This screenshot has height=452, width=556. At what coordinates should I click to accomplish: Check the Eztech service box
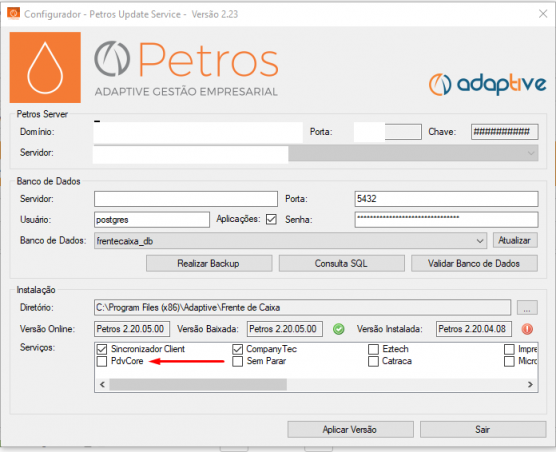[x=373, y=349]
